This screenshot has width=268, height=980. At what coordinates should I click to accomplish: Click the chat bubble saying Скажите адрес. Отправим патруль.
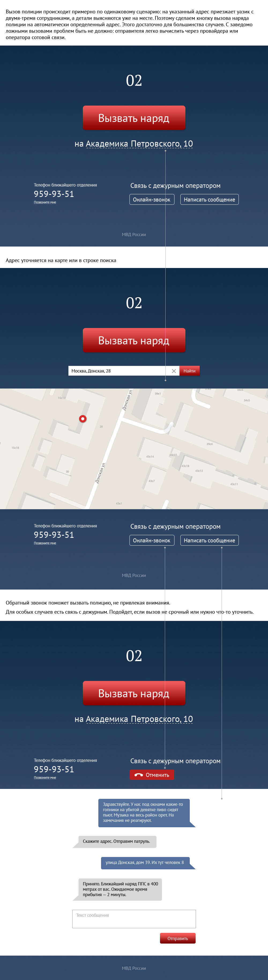point(117,841)
